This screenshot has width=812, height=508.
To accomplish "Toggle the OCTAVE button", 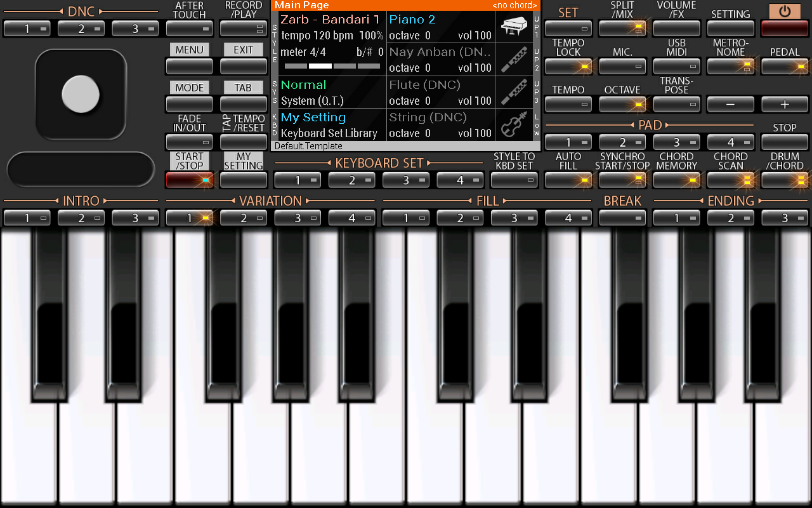I will pos(622,104).
